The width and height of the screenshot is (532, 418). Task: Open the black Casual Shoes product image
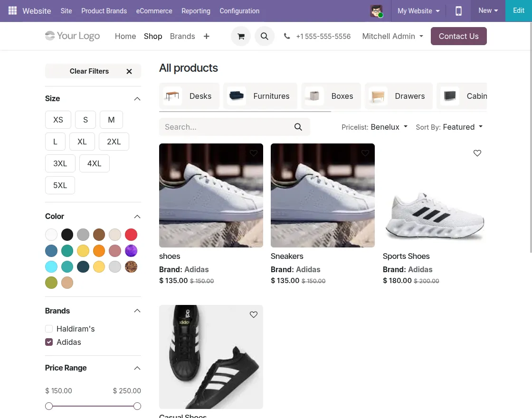tap(211, 357)
